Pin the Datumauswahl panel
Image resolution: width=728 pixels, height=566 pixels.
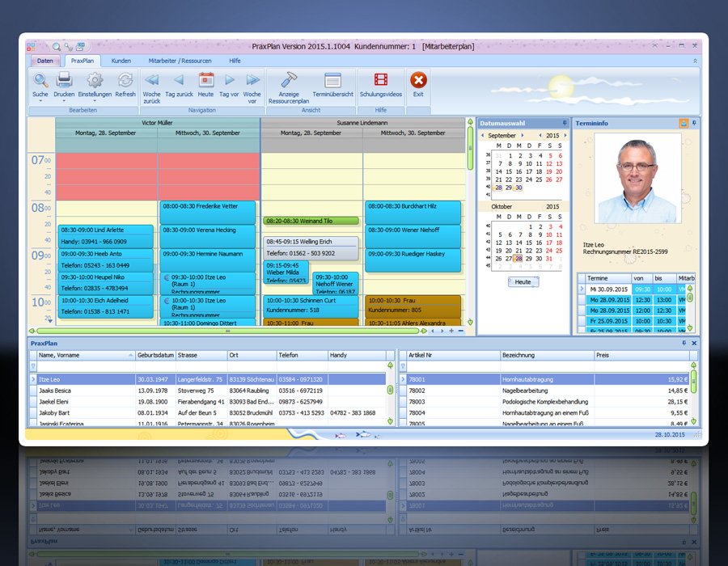tap(565, 123)
